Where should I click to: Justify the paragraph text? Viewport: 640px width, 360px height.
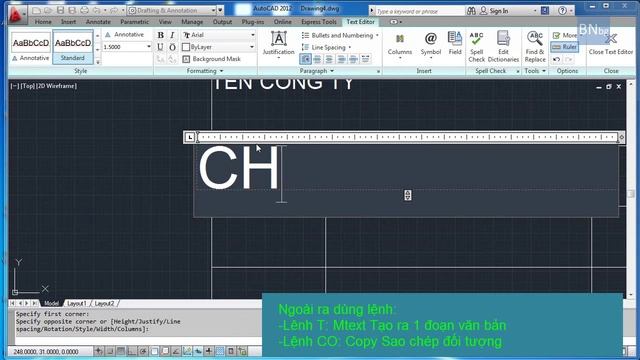coord(353,59)
